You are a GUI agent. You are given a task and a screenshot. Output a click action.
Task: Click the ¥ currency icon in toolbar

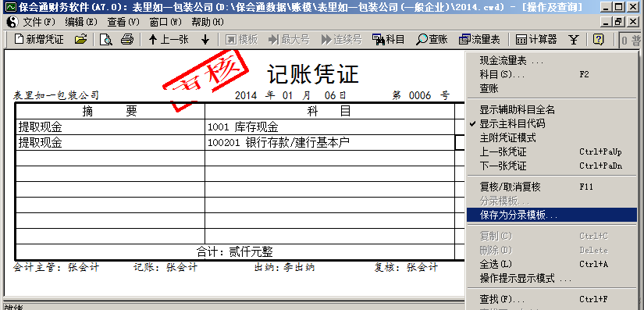coord(574,39)
